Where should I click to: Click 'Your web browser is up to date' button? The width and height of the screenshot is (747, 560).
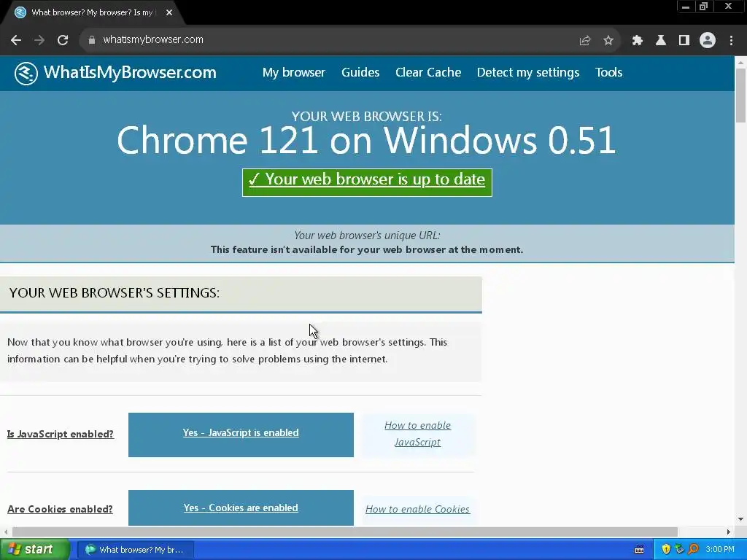pyautogui.click(x=367, y=182)
